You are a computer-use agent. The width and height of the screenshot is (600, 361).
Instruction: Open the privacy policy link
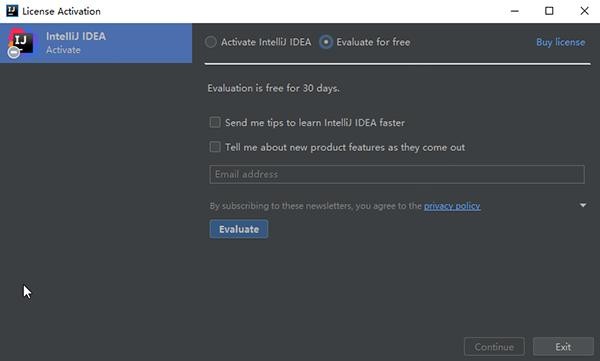pos(452,206)
